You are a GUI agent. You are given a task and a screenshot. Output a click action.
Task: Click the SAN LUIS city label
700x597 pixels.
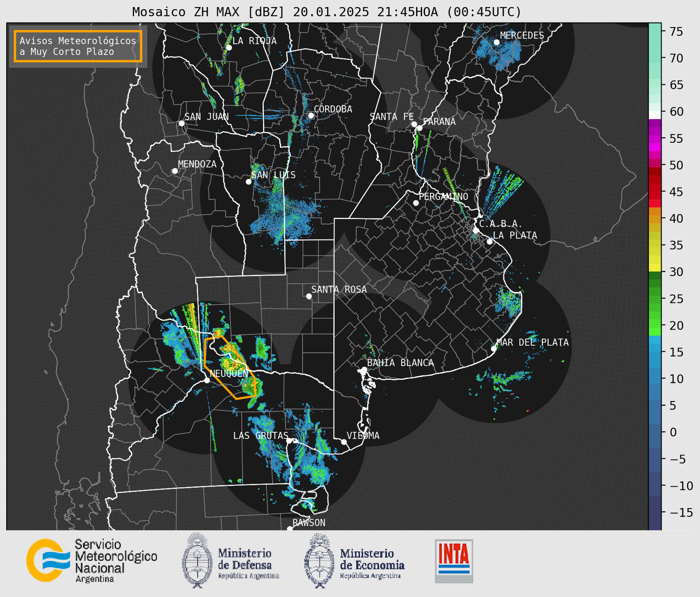coord(274,175)
